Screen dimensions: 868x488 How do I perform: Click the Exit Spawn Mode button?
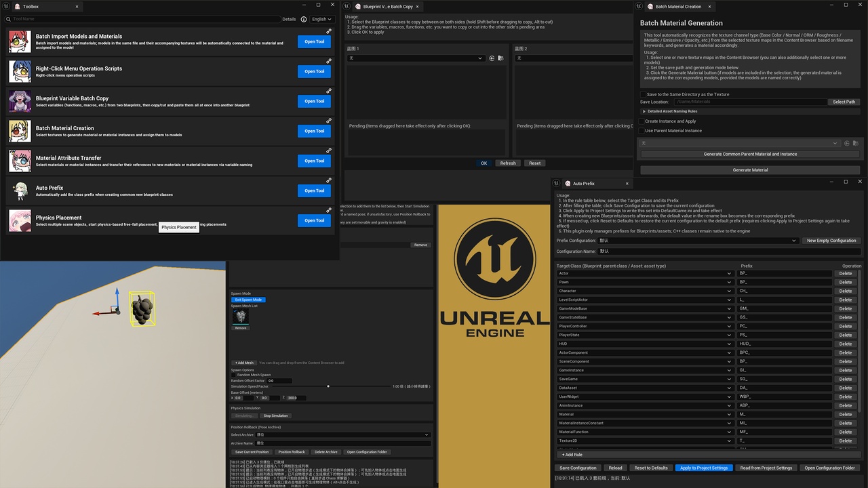click(248, 300)
